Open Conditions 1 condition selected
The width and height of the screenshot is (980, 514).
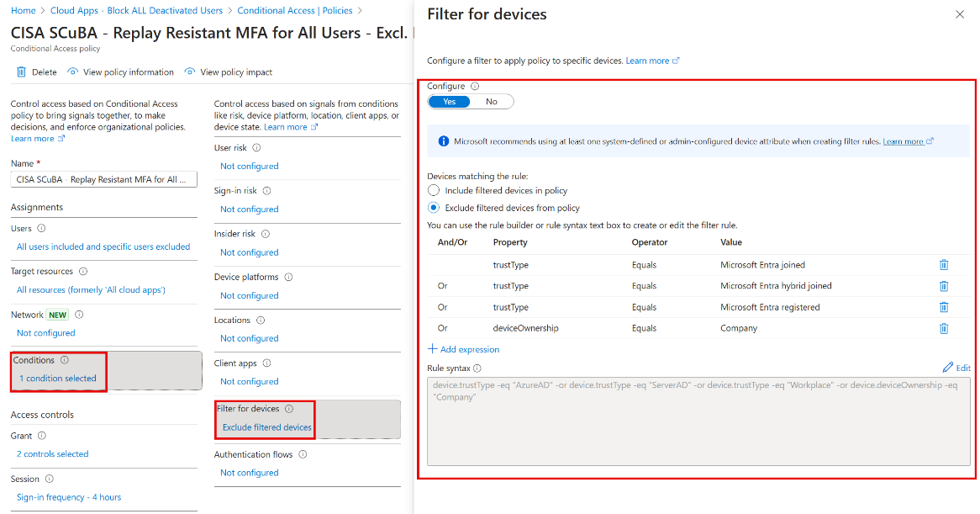point(58,379)
